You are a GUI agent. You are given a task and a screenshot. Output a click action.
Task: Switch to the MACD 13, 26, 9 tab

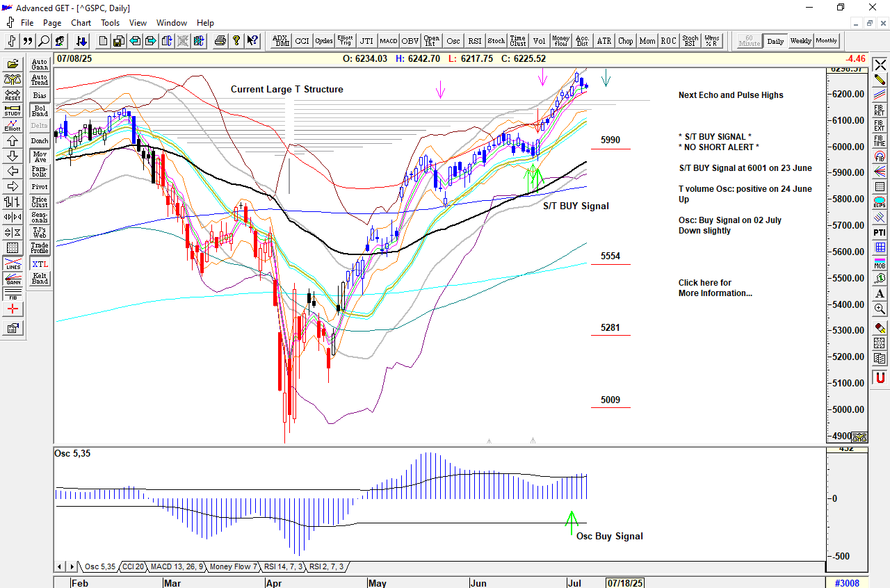coord(177,567)
